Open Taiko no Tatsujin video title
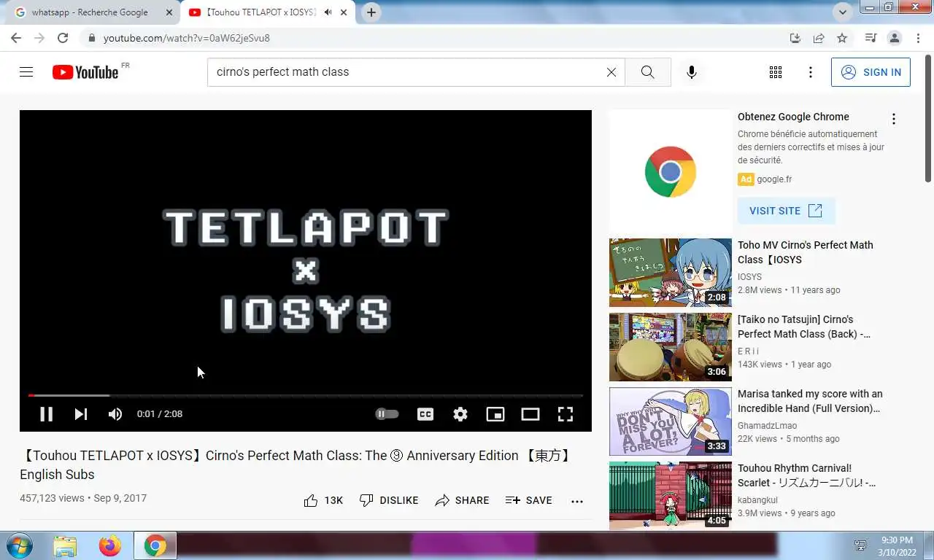Viewport: 934px width, 560px height. (x=803, y=327)
